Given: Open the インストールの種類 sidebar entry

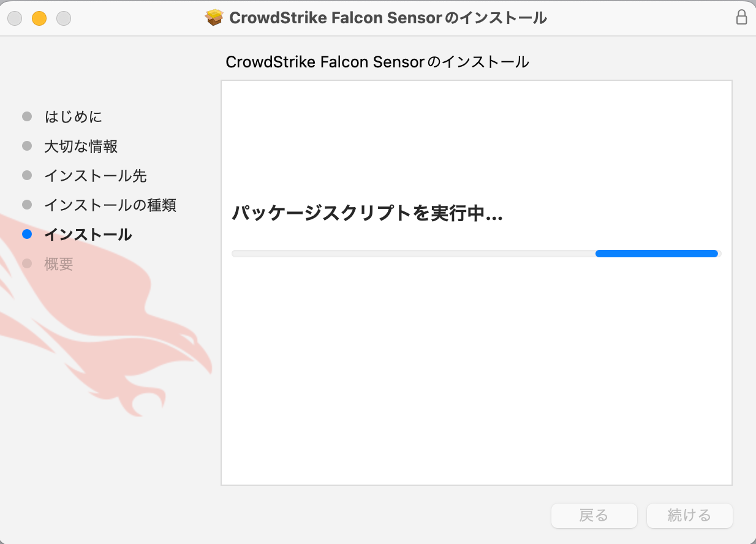Looking at the screenshot, I should pyautogui.click(x=110, y=205).
